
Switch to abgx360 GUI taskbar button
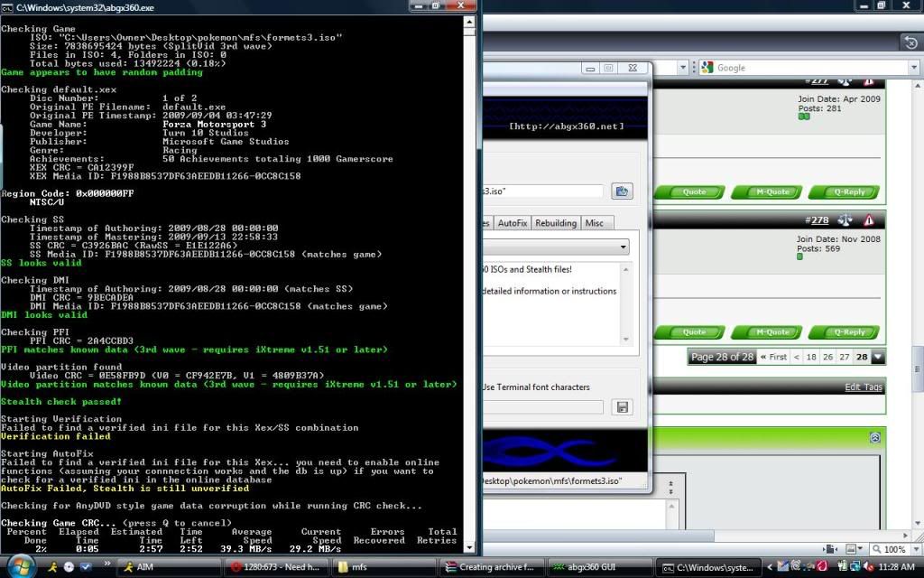click(599, 567)
